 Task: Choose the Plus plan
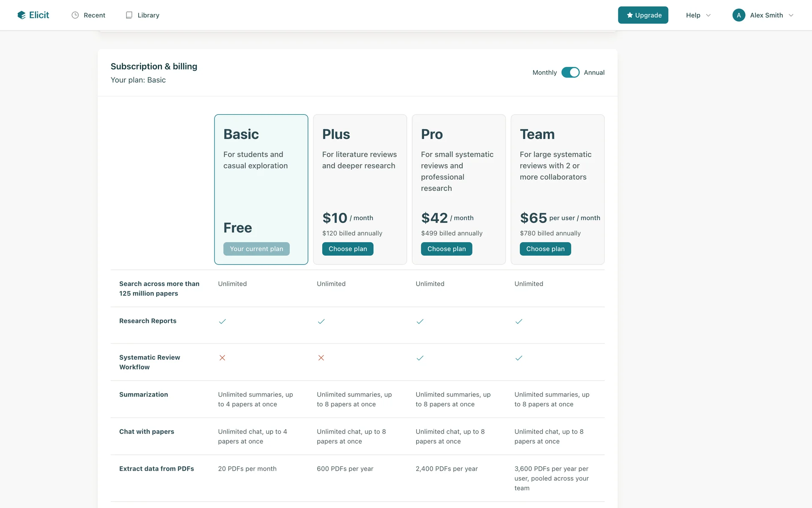click(348, 249)
